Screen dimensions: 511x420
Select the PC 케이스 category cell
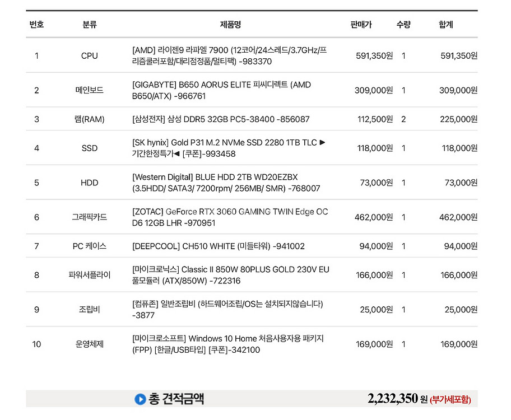point(90,246)
